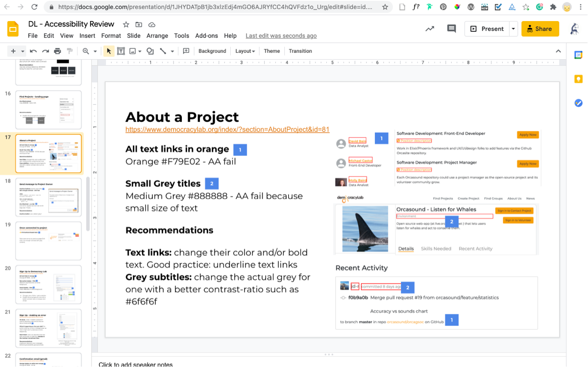This screenshot has width=588, height=367.
Task: Click the move to folder icon
Action: 139,24
